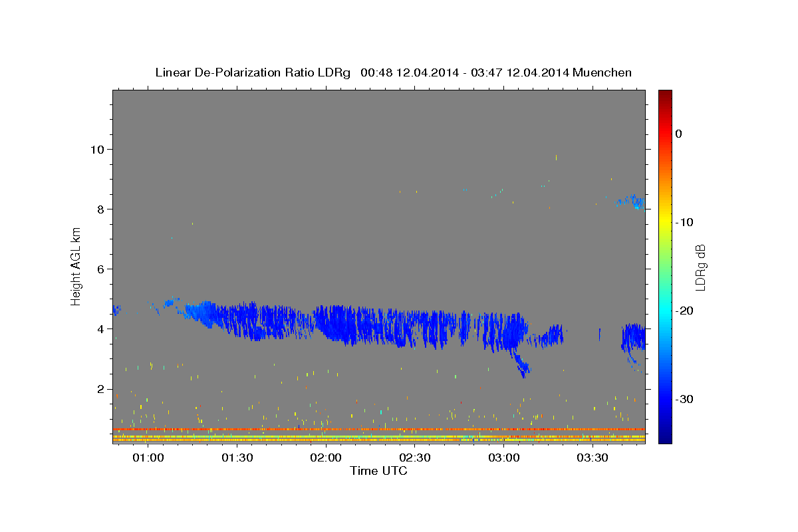This screenshot has width=798, height=532.
Task: Click the plot title 'Linear De-Polarization Ratio LDRg'
Action: (253, 72)
